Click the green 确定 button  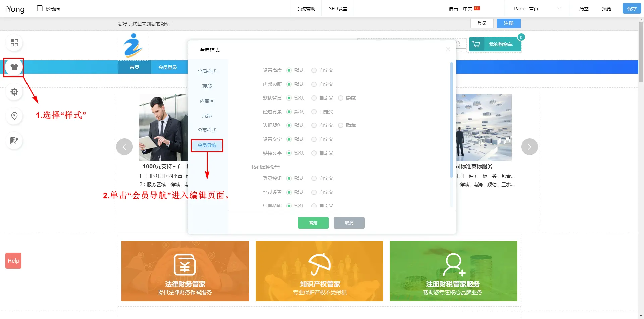[313, 223]
